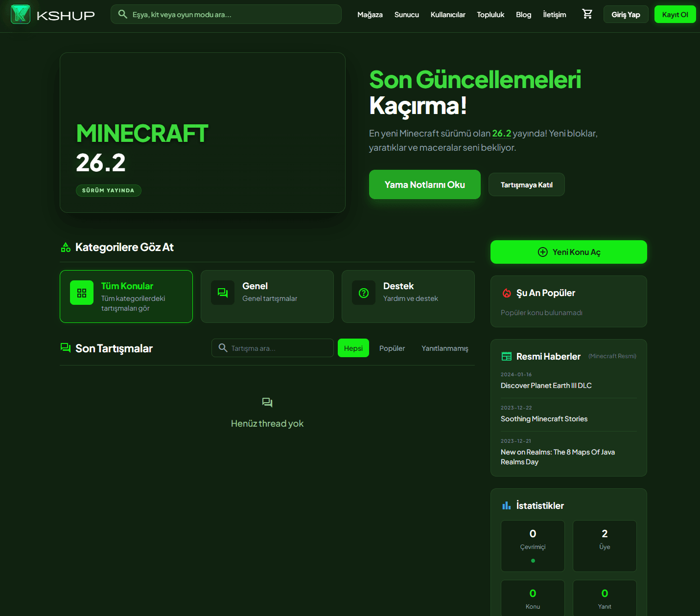Open Soothing Minecraft Stories news
The width and height of the screenshot is (700, 616).
(544, 419)
